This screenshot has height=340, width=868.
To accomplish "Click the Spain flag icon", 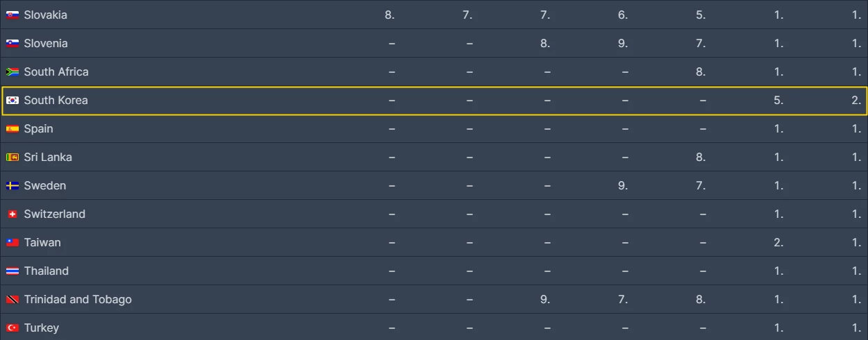I will (12, 129).
